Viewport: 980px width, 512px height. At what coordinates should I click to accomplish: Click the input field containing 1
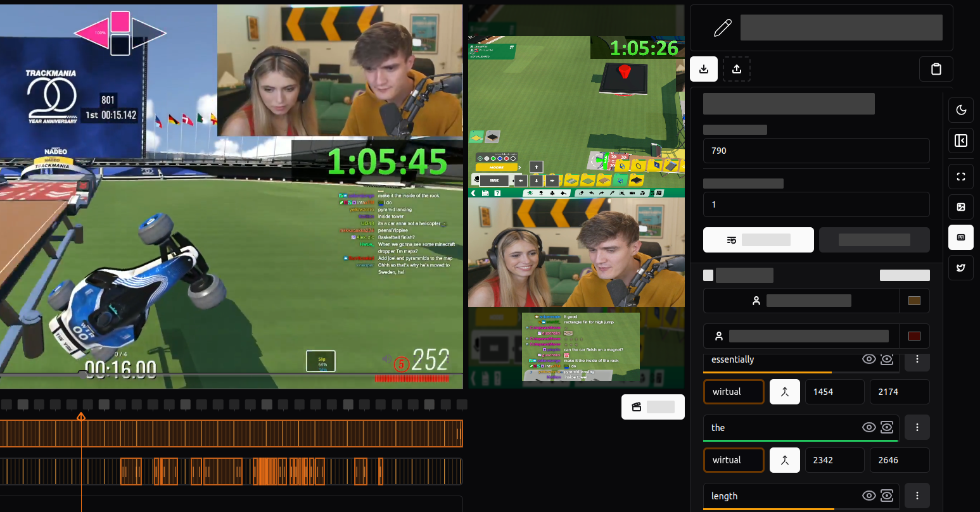817,204
